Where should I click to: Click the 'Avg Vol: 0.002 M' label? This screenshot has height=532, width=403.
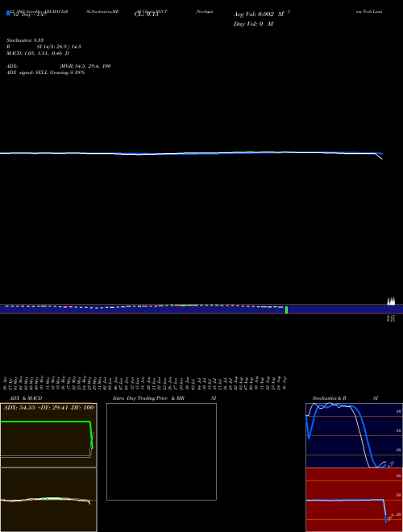tap(259, 15)
